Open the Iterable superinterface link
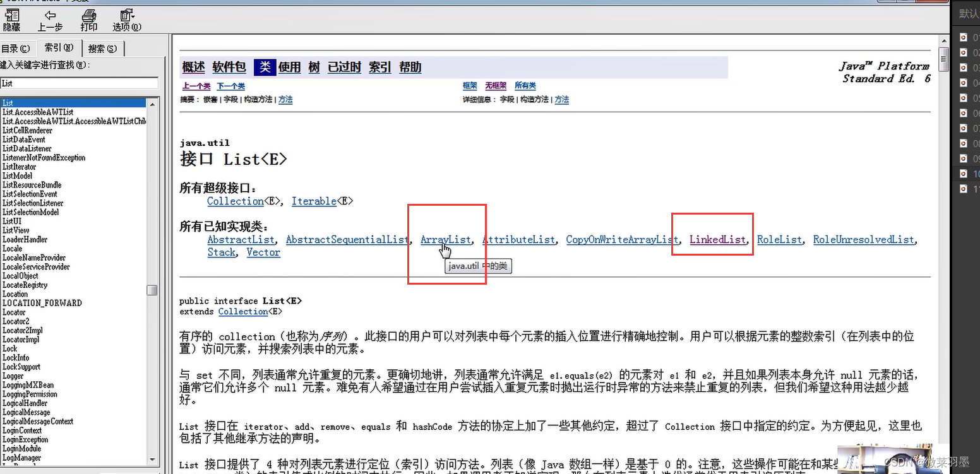Image resolution: width=980 pixels, height=474 pixels. 314,201
